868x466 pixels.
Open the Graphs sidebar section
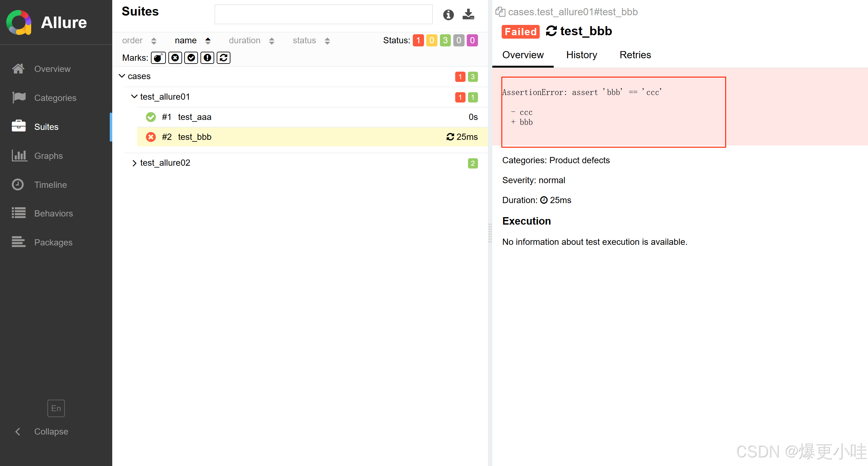coord(48,156)
